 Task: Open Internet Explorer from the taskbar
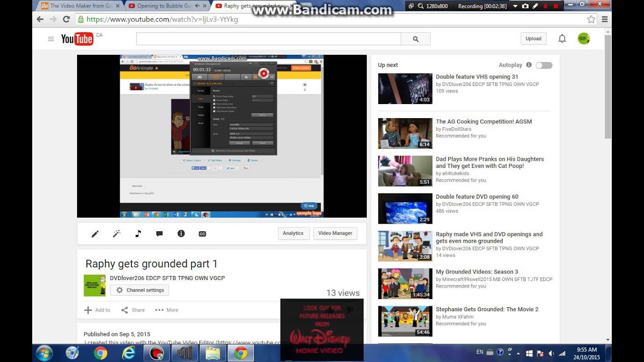point(129,353)
